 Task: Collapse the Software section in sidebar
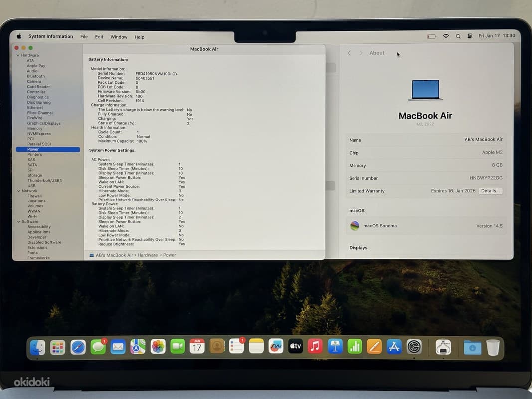tap(18, 222)
